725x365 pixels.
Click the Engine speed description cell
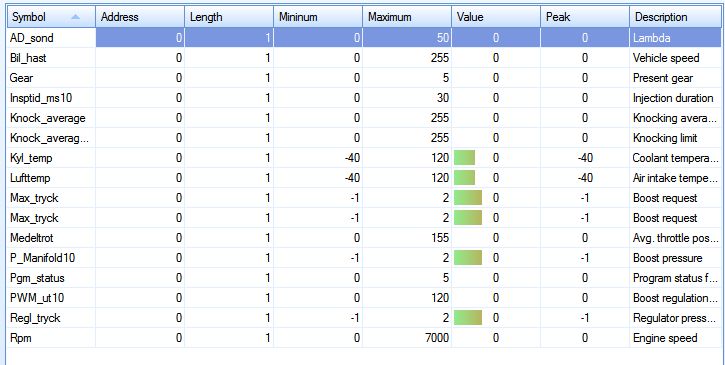click(676, 338)
